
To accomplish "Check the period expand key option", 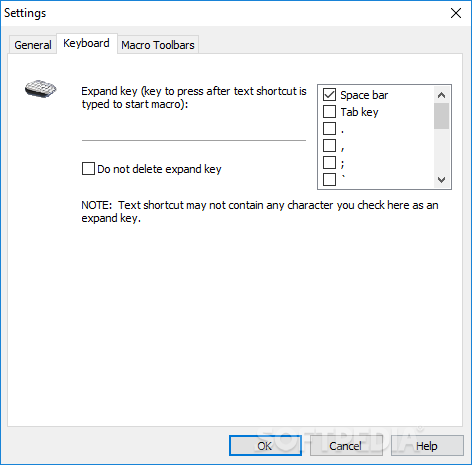I will tap(329, 128).
